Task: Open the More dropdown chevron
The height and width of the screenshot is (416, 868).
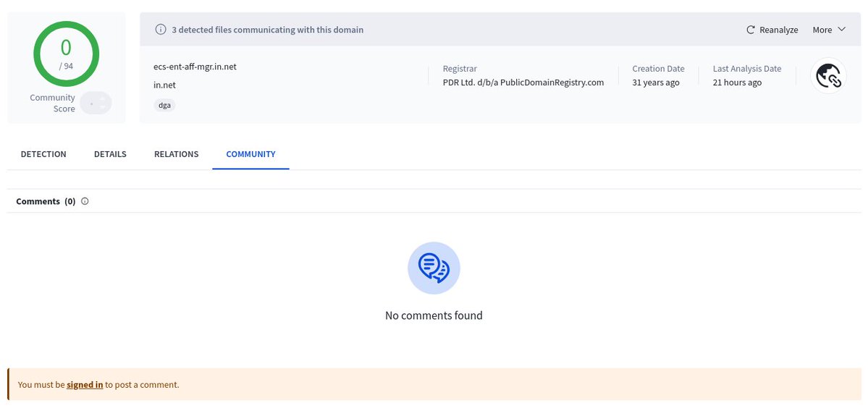Action: coord(842,30)
